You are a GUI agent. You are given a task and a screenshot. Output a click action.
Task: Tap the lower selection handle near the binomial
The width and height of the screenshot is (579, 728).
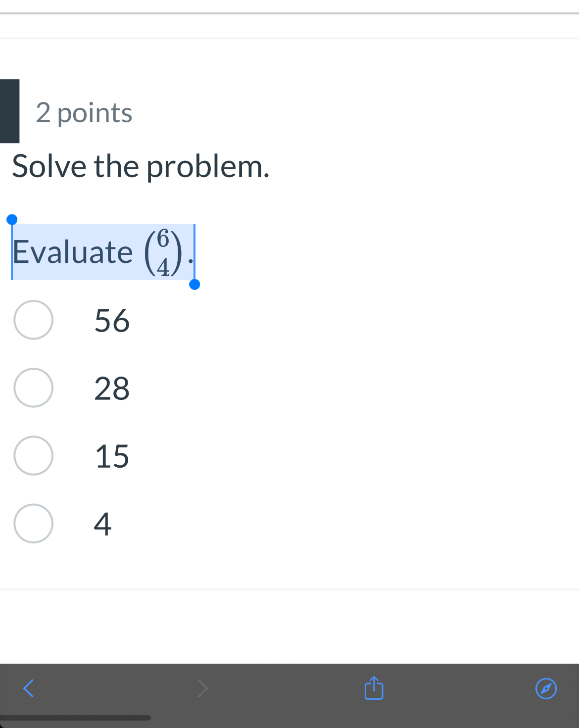pyautogui.click(x=195, y=285)
